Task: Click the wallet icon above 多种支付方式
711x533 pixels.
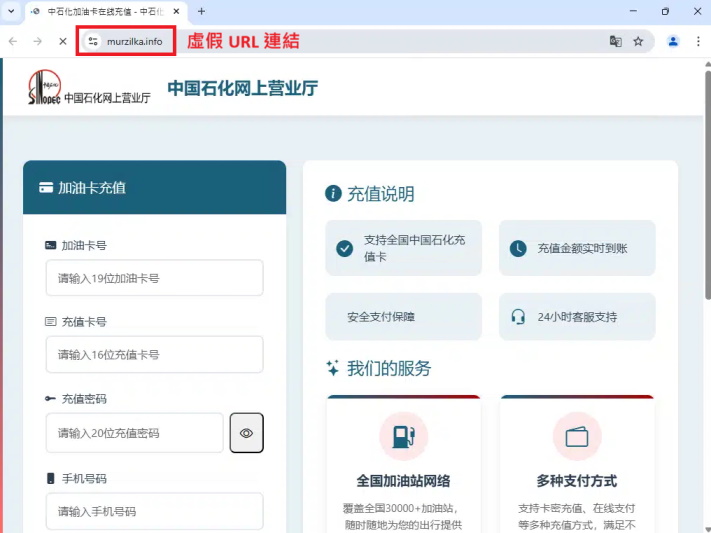Action: tap(577, 437)
